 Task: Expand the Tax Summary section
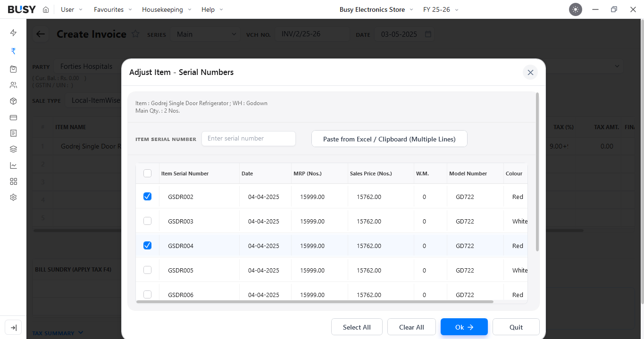pos(58,333)
